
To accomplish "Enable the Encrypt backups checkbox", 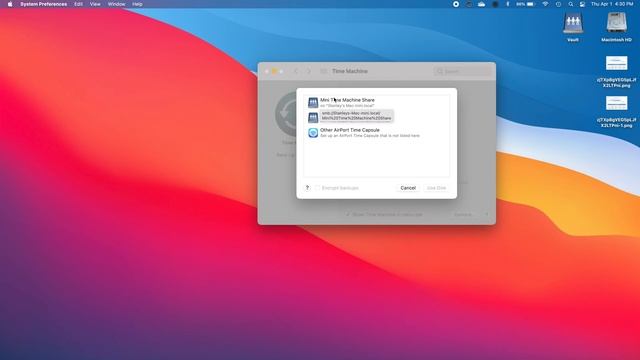I will pyautogui.click(x=317, y=188).
